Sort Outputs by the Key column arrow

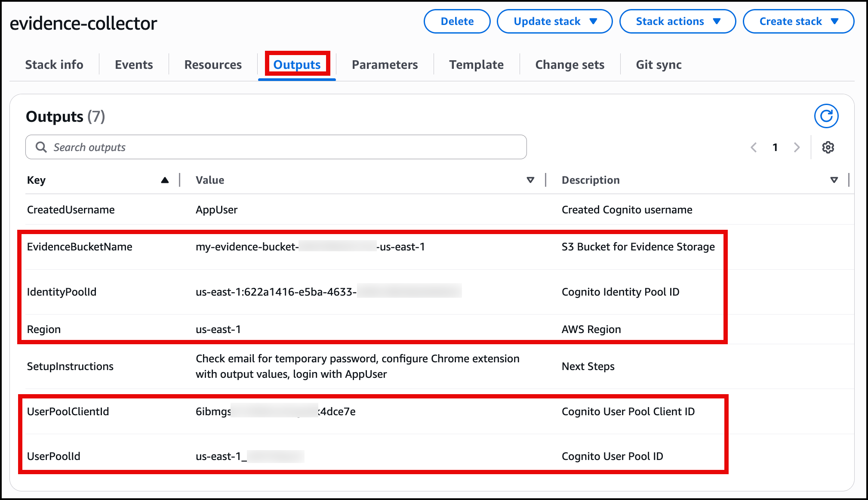165,180
